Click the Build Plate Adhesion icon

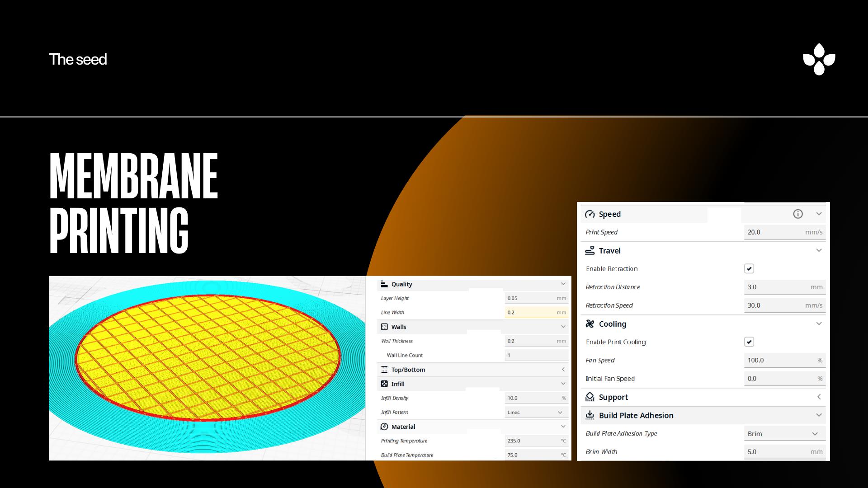[x=590, y=415]
